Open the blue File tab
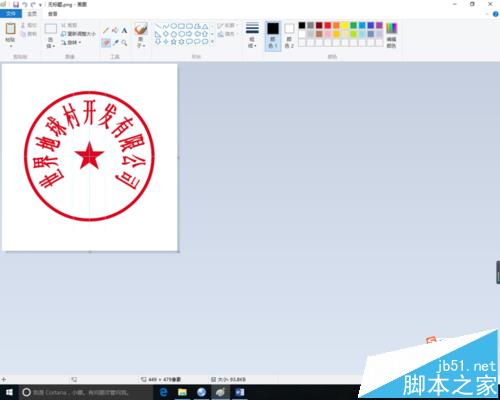 11,14
